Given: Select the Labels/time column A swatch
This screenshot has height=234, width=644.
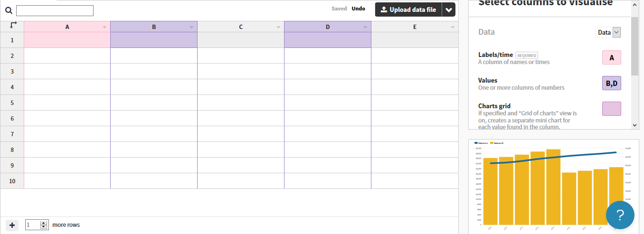Looking at the screenshot, I should click(611, 58).
